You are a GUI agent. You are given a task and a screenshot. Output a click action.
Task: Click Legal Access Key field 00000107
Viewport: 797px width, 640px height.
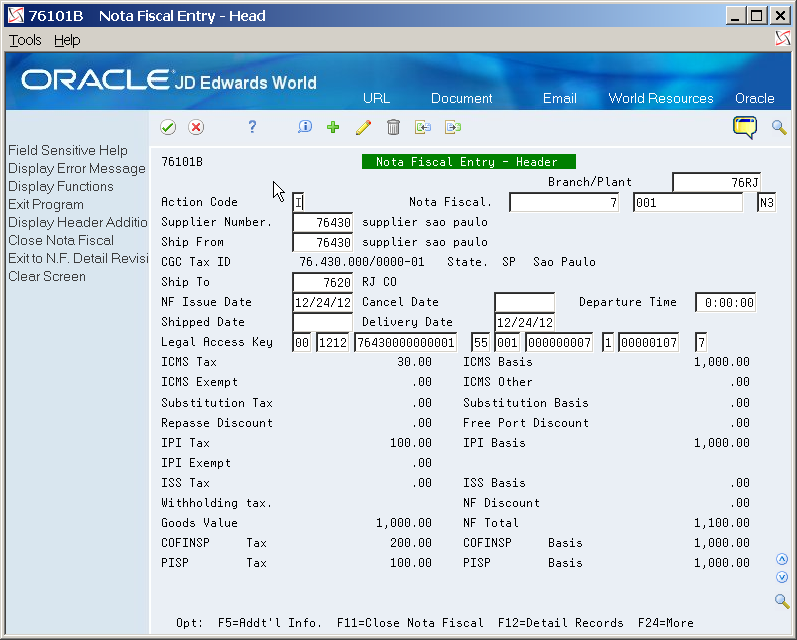coord(649,343)
